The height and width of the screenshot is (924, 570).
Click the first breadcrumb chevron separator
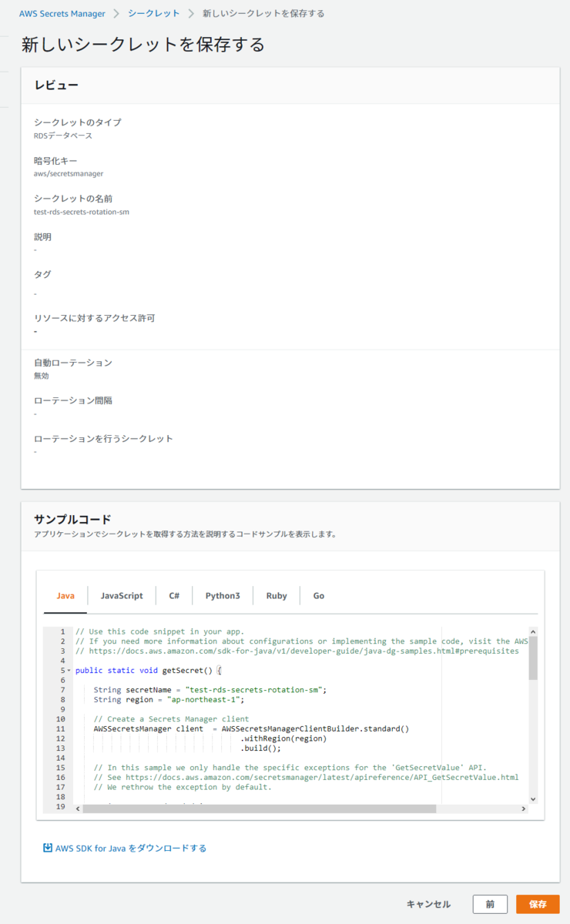pos(117,14)
